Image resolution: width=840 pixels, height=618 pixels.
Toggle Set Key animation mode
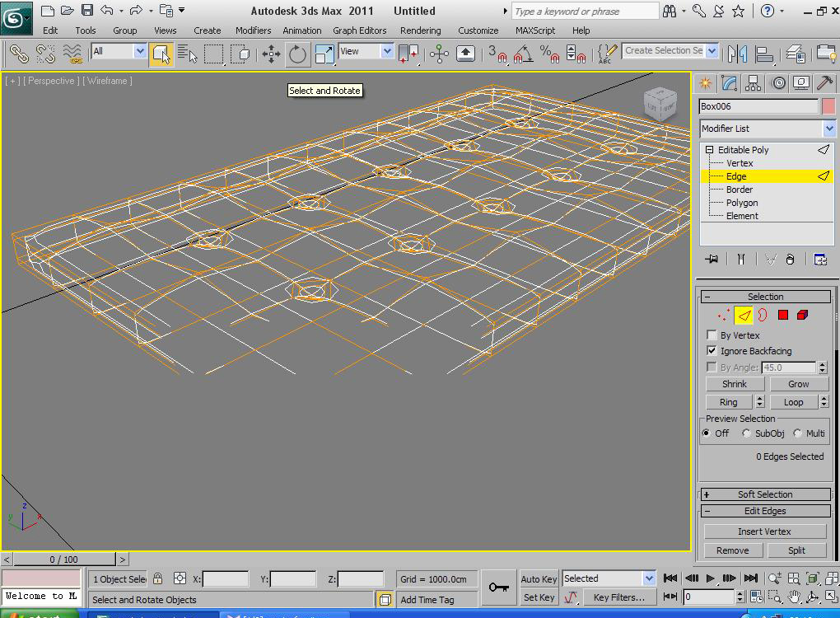click(x=539, y=597)
